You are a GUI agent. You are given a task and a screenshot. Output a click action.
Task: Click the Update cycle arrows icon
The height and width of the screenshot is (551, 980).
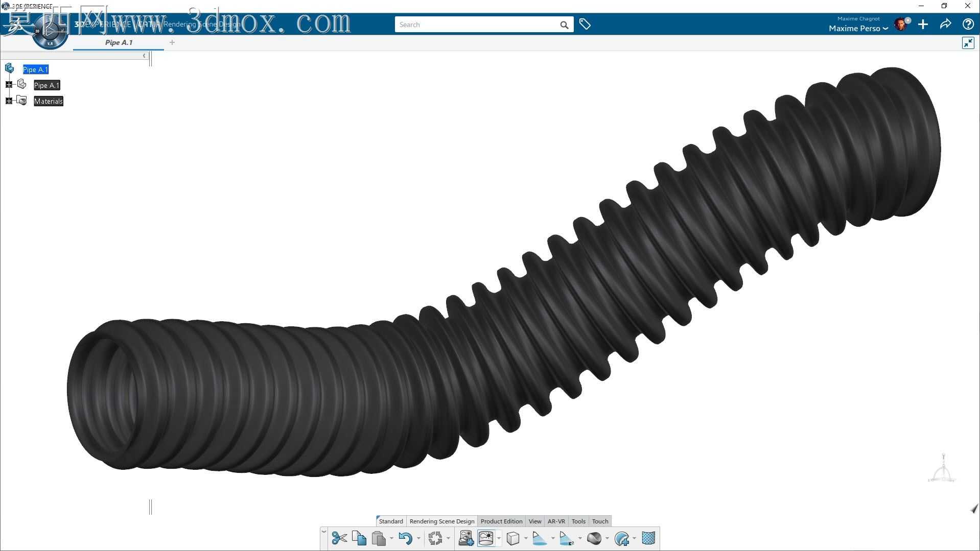435,538
